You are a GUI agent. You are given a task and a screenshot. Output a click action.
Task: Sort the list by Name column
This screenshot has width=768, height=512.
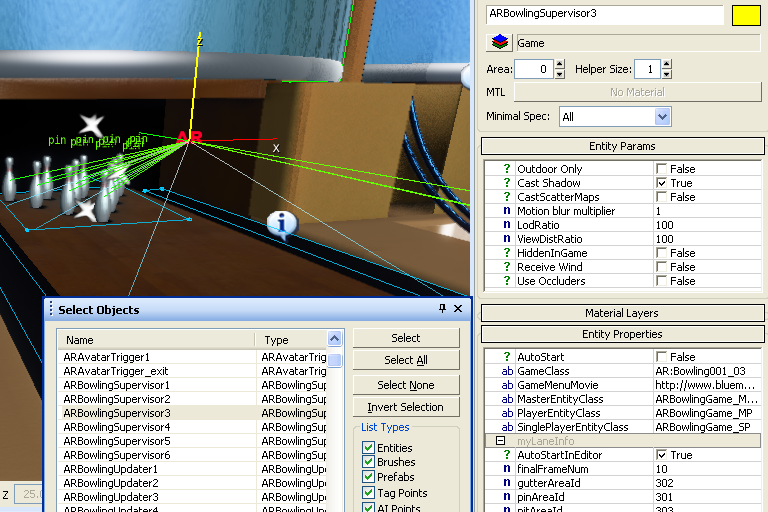point(156,340)
